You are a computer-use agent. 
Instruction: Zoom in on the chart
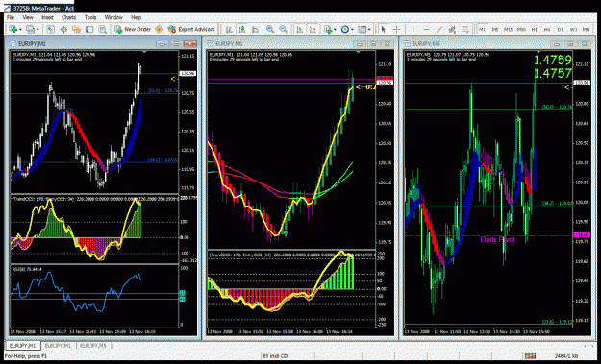point(270,29)
